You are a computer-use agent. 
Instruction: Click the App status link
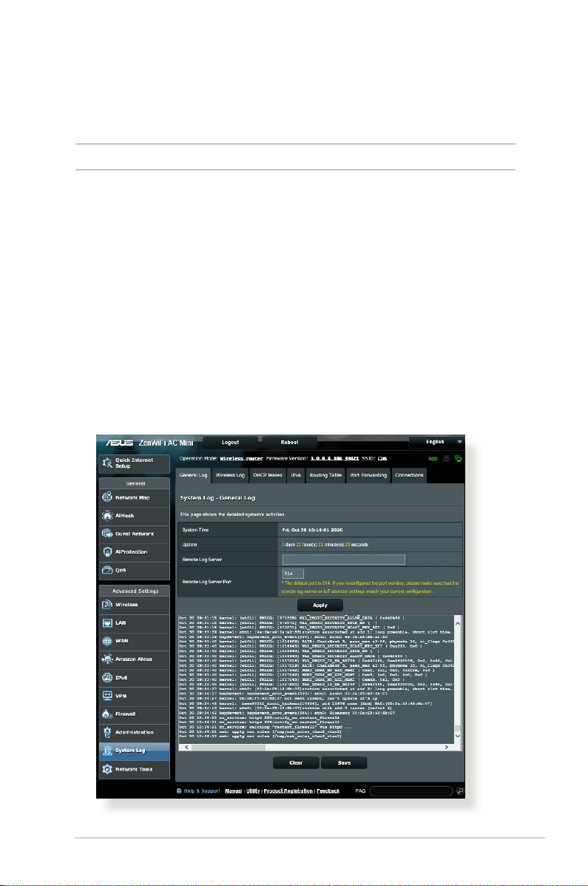point(433,459)
